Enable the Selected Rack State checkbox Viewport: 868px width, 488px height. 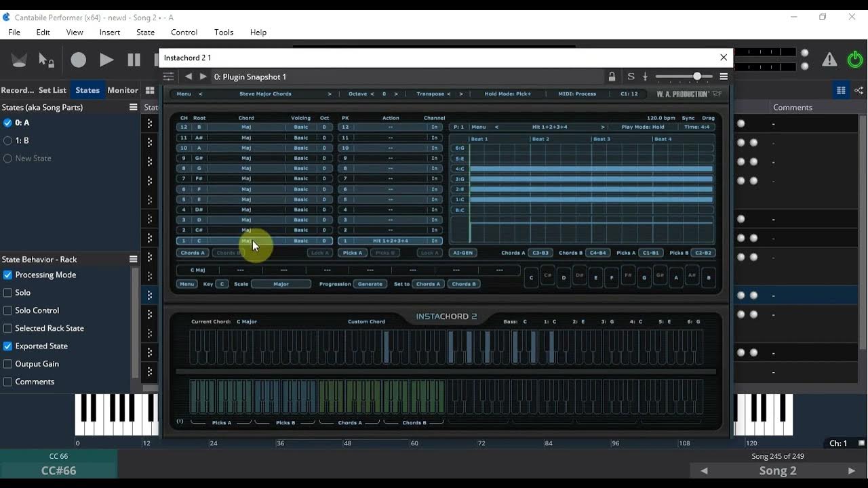point(8,328)
